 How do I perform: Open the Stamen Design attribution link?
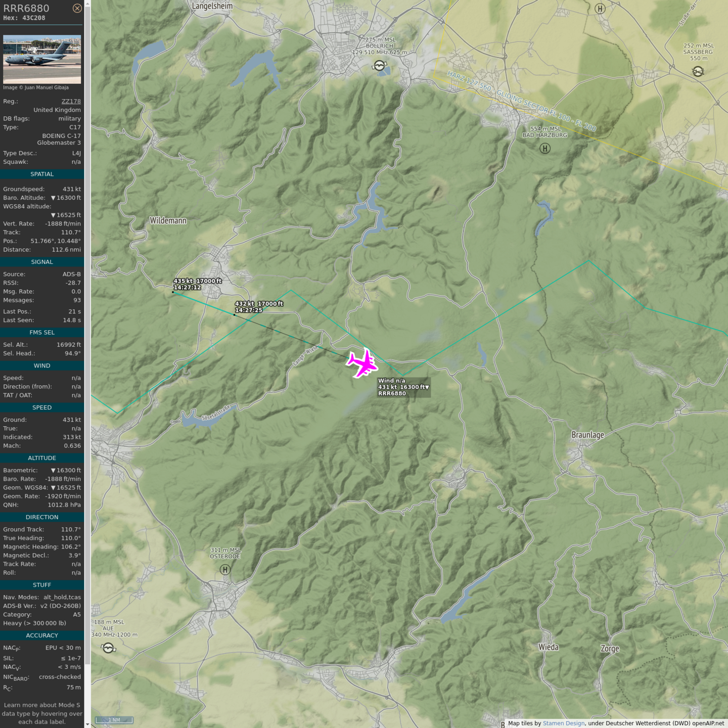pyautogui.click(x=563, y=723)
